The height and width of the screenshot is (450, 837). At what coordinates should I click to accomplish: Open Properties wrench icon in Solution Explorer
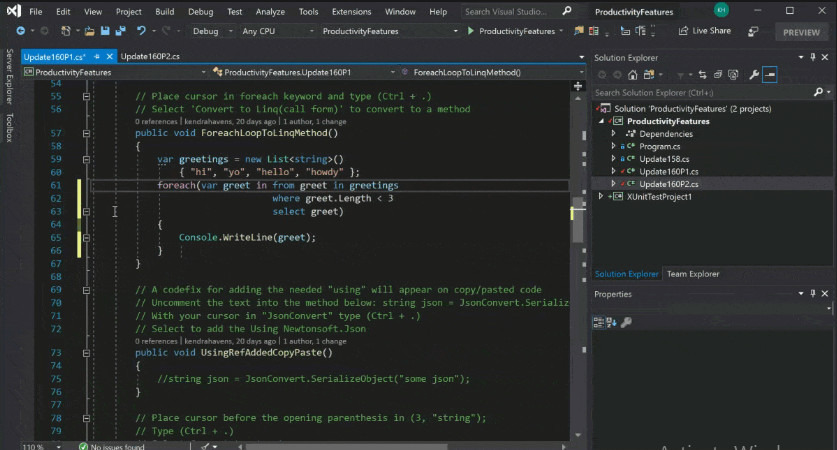click(753, 75)
